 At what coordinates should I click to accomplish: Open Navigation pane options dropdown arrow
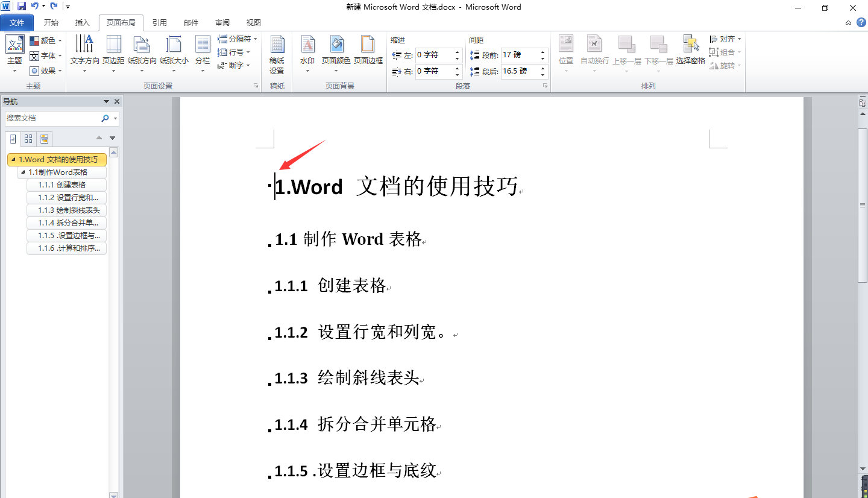pos(107,101)
